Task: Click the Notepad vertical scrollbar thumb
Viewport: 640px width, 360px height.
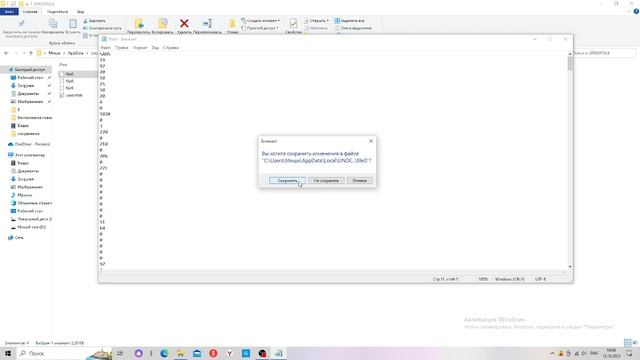Action: coord(570,64)
